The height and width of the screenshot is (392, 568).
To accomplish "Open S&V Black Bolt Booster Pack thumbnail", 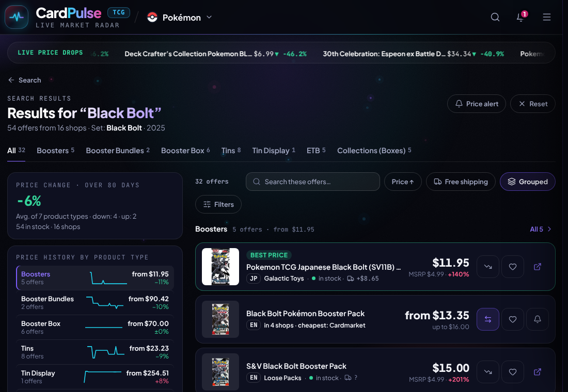I will (x=220, y=372).
